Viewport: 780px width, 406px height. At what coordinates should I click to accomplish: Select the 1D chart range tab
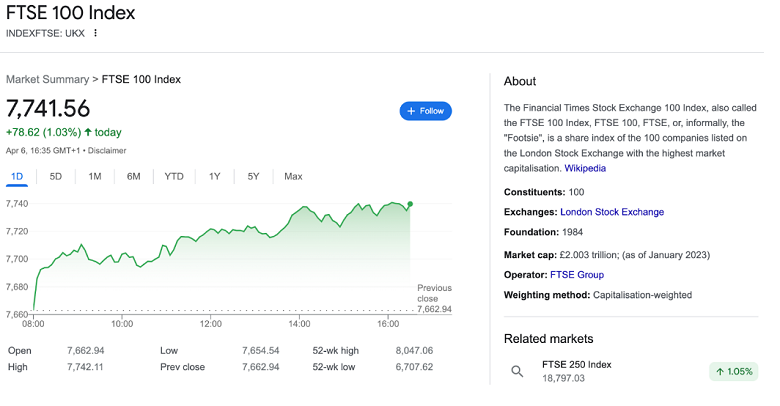tap(17, 176)
